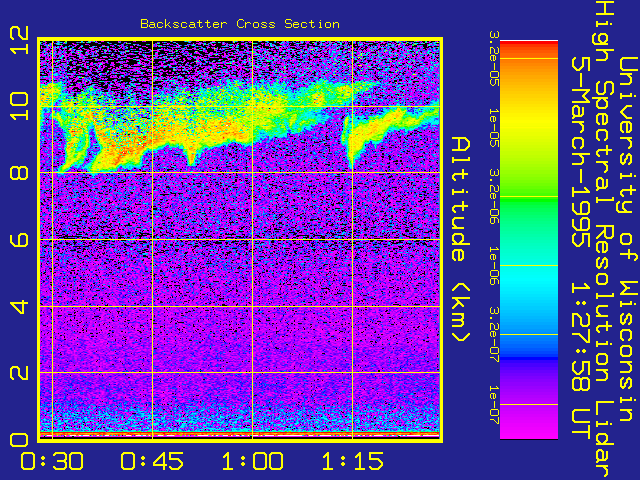Click the 0:30 time label
Viewport: 640px width, 480px height.
tap(52, 461)
